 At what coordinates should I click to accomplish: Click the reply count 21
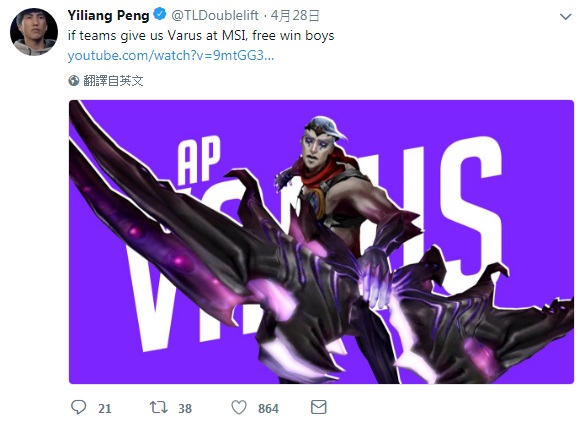click(105, 409)
